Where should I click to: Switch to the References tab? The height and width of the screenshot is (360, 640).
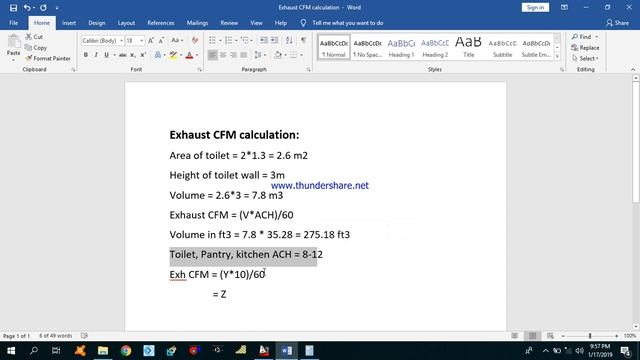pos(161,23)
